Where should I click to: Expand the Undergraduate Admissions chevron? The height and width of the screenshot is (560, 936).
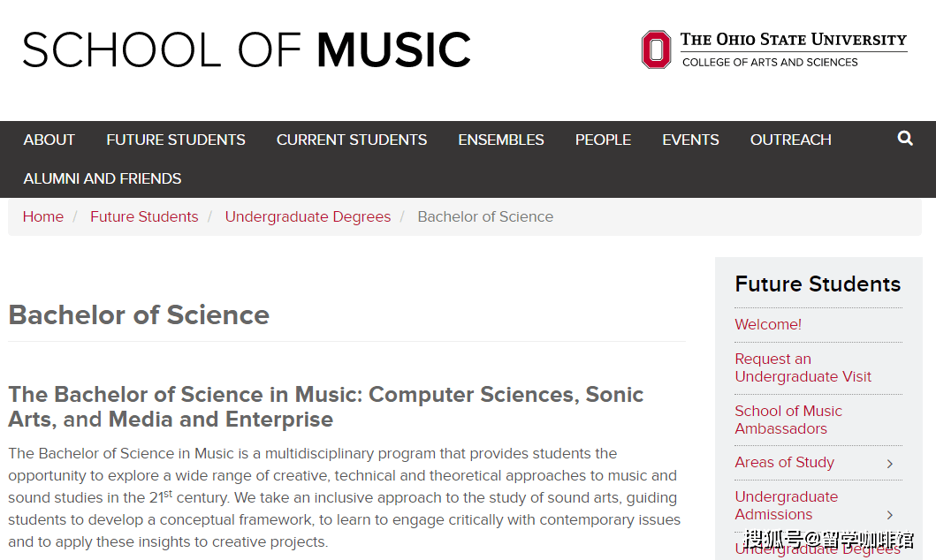coord(889,515)
